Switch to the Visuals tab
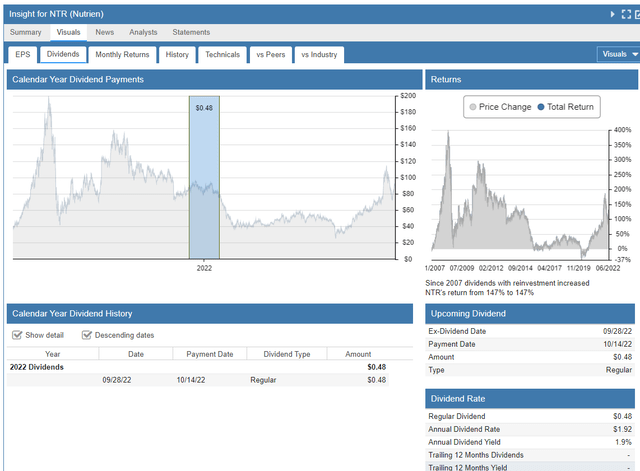Viewport: 640px width, 471px height. [x=68, y=32]
